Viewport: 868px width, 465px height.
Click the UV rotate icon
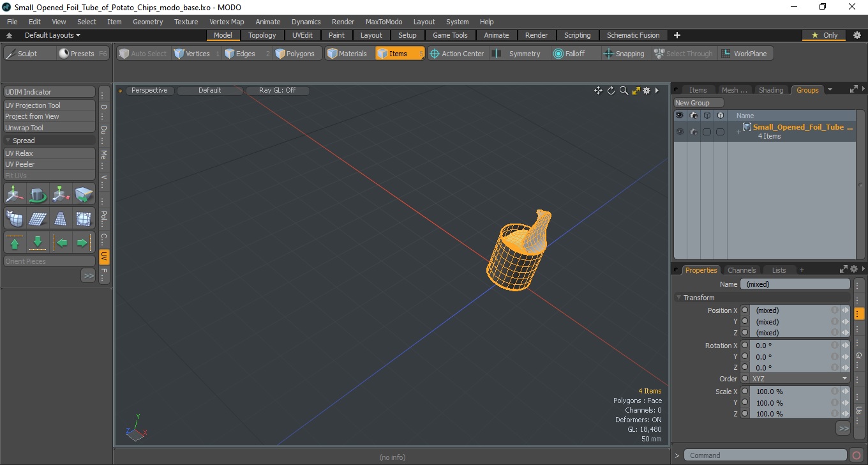tap(38, 194)
